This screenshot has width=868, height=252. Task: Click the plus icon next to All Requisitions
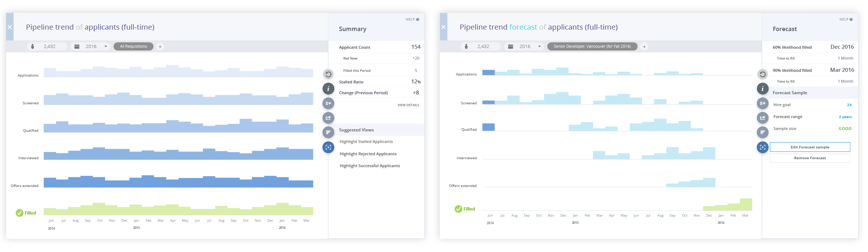[x=160, y=47]
